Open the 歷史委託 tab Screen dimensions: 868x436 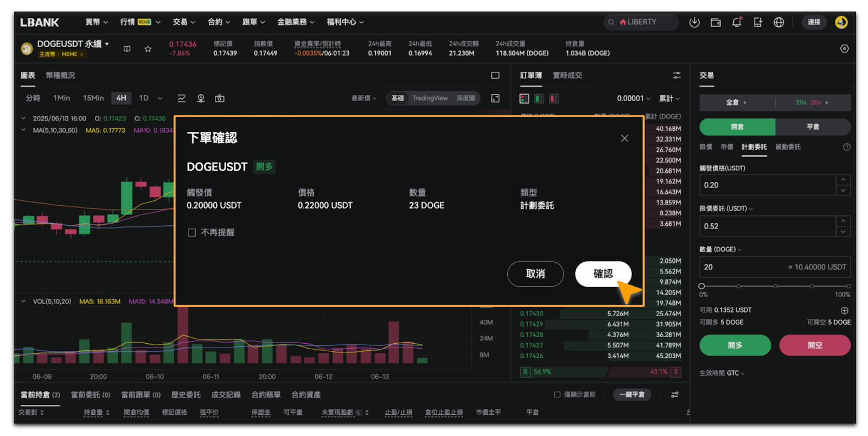(x=186, y=395)
